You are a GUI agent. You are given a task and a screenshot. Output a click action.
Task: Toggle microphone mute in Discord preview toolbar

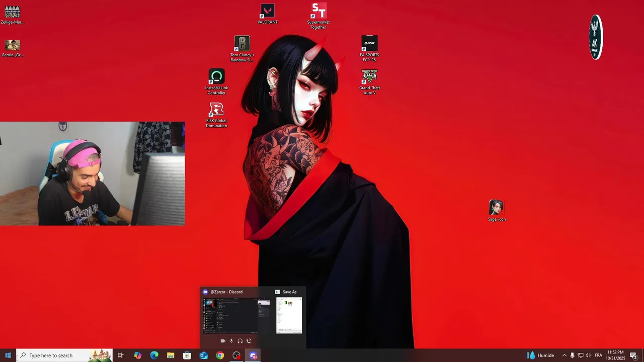231,341
